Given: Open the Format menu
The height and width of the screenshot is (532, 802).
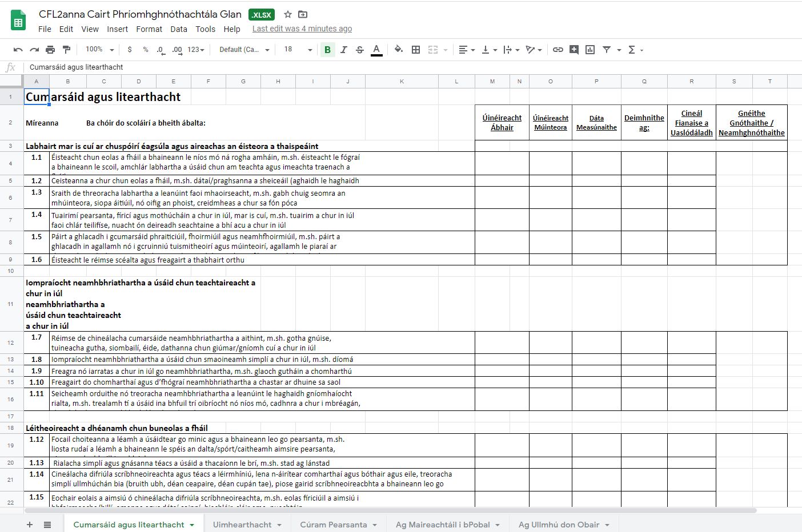Looking at the screenshot, I should click(149, 29).
